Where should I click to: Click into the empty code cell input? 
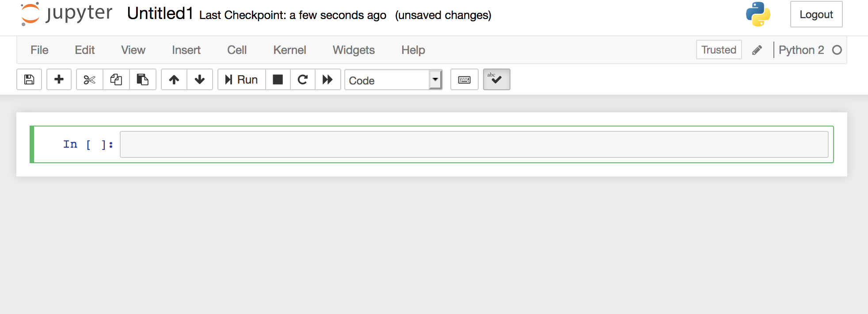[x=474, y=144]
